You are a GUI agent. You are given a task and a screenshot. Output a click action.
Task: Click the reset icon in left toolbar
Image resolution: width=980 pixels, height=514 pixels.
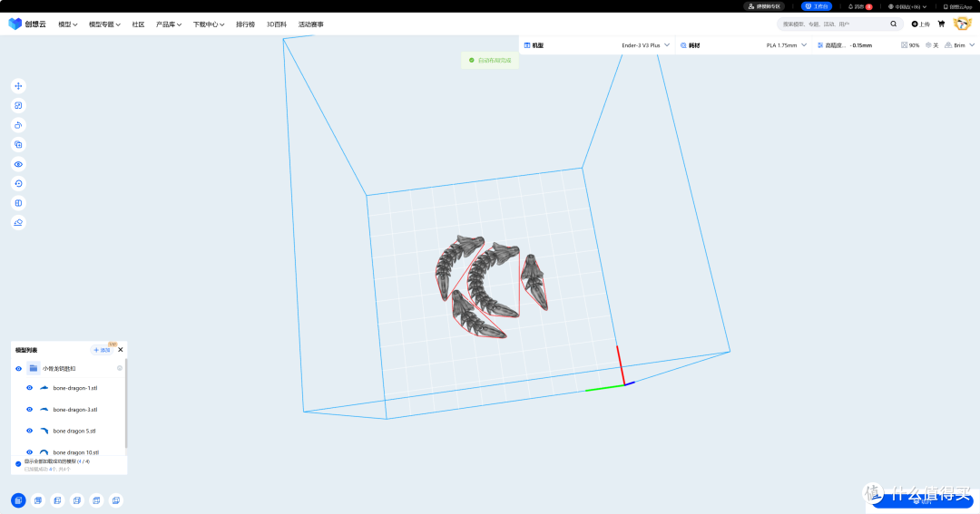coord(18,184)
